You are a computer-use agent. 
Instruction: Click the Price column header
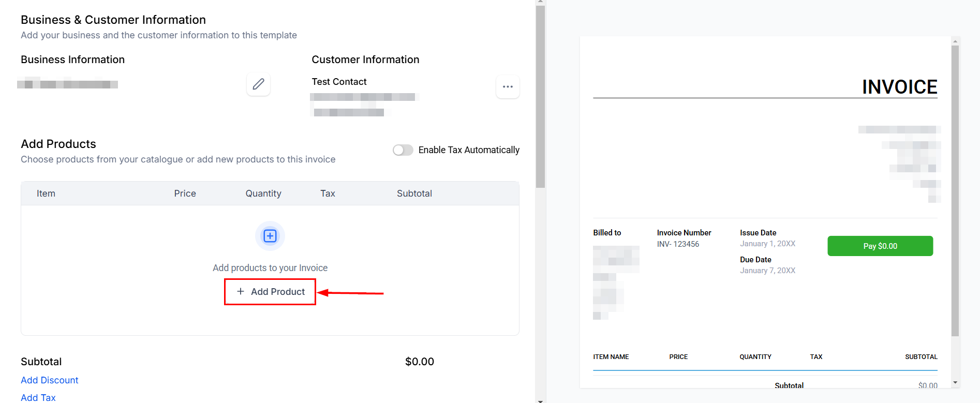185,193
